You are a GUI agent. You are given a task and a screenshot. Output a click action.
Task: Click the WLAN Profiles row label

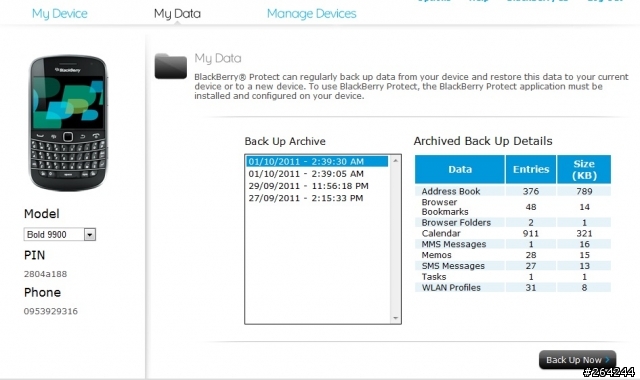pyautogui.click(x=451, y=287)
